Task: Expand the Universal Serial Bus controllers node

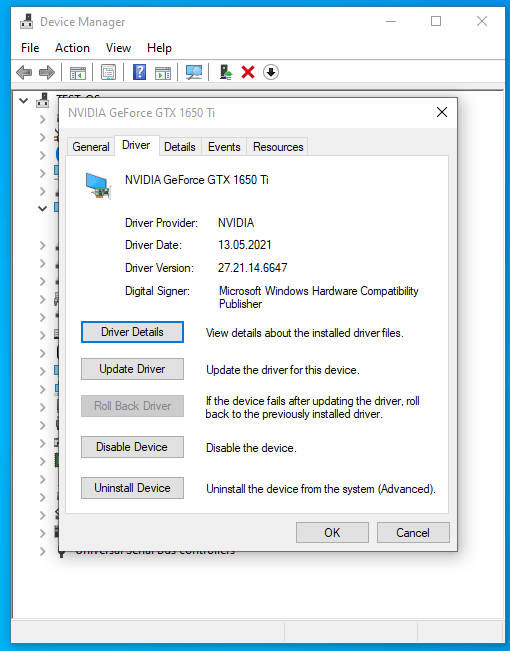Action: (42, 551)
